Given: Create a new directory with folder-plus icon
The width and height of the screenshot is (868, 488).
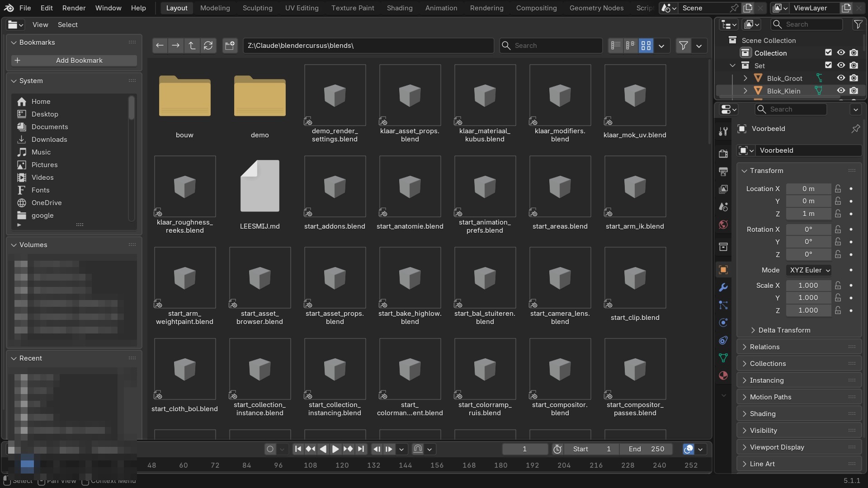Looking at the screenshot, I should click(x=230, y=46).
